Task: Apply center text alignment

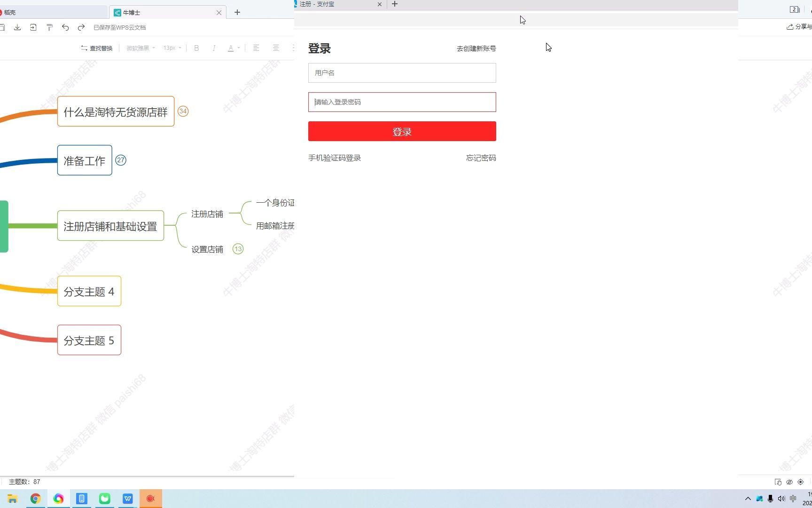Action: coord(276,48)
